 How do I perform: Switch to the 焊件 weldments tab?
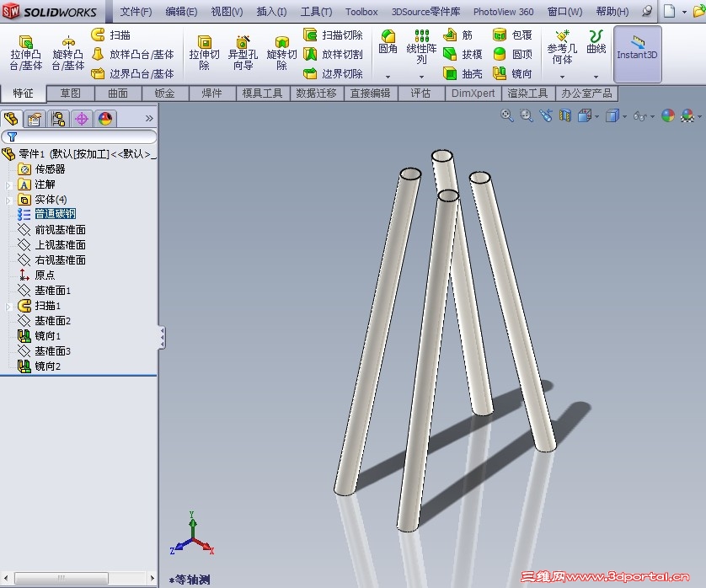(212, 94)
